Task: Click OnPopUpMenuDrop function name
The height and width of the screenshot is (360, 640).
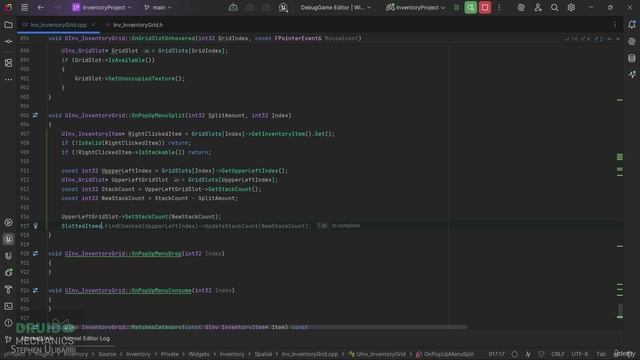Action: point(156,253)
